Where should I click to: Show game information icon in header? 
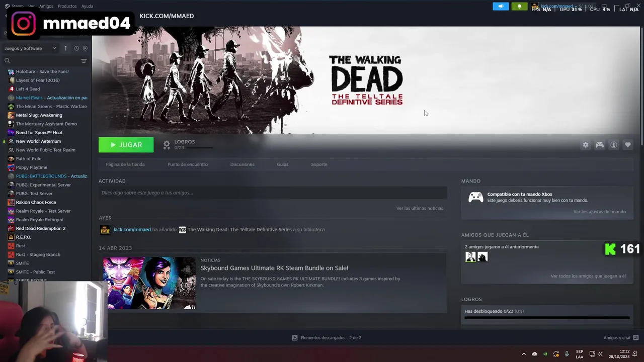tap(614, 145)
